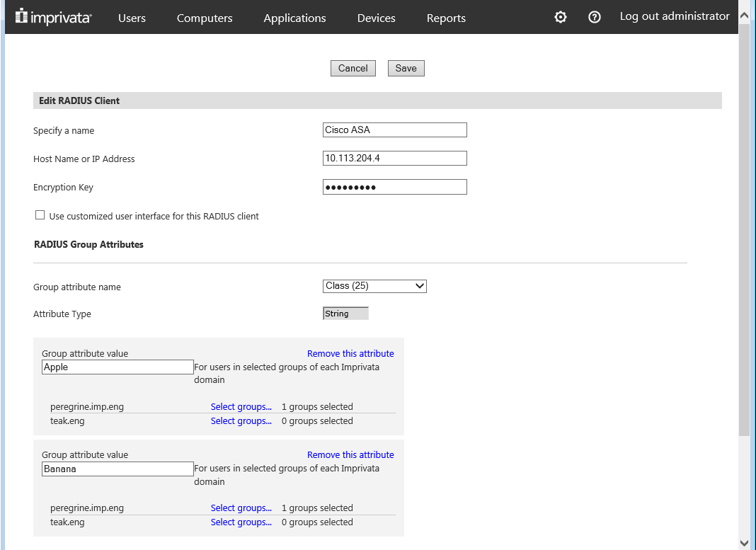
Task: Open the settings gear icon
Action: [561, 17]
